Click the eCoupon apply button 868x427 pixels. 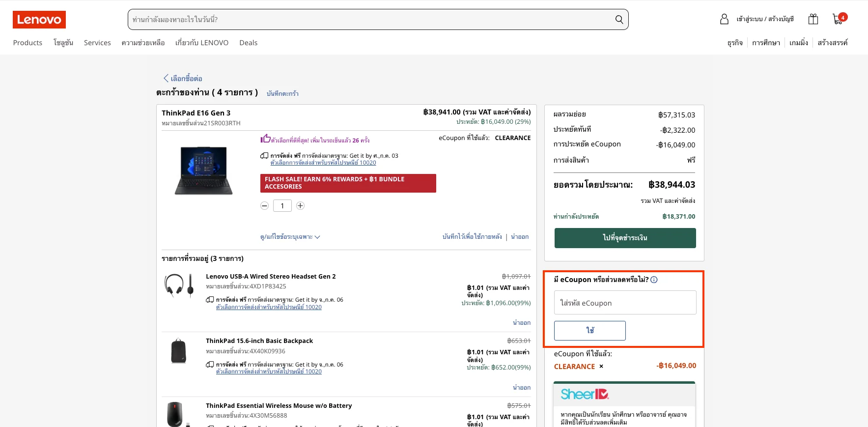(x=590, y=331)
